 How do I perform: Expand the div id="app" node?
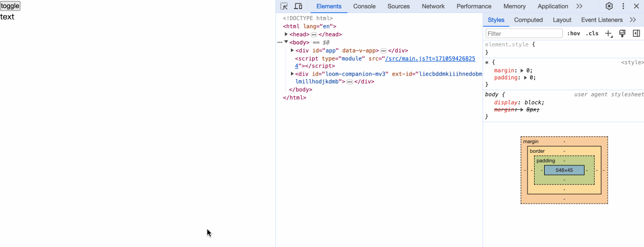[292, 50]
